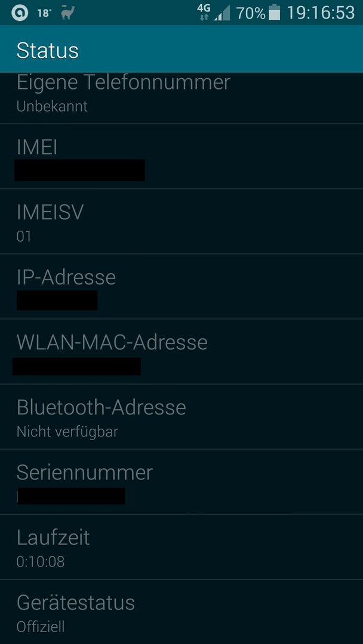Select the Laufzeit entry
The image size is (363, 644).
(181, 547)
